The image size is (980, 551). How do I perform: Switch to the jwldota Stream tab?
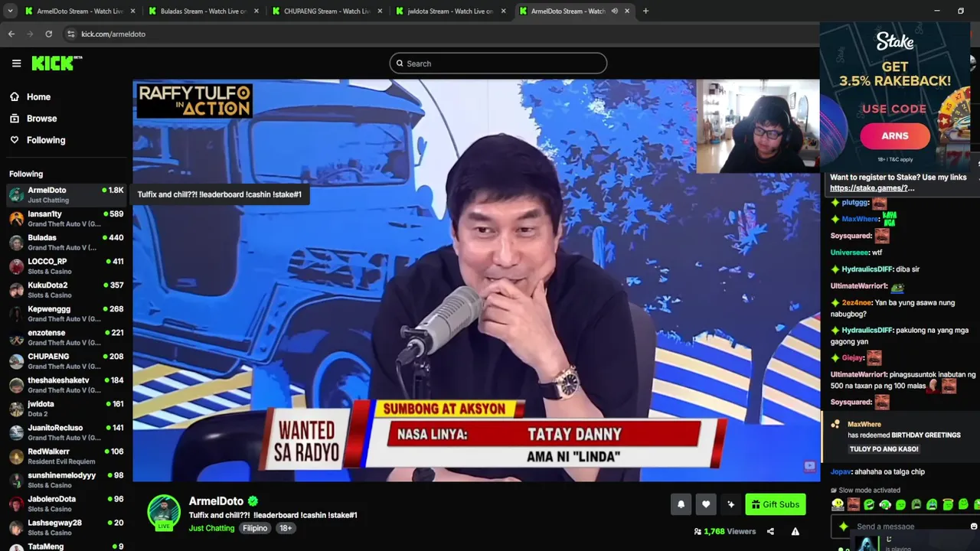click(450, 11)
